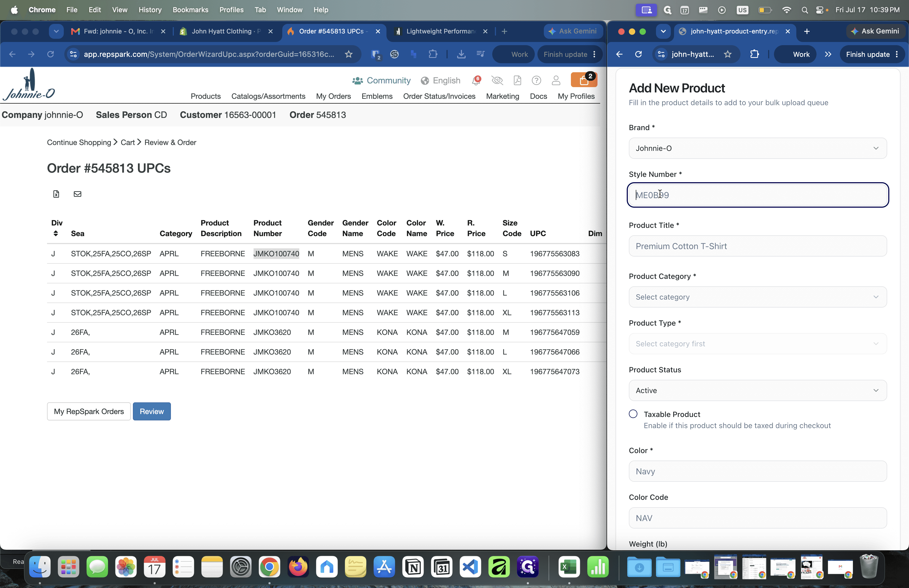
Task: Reload the john-hyatt product entry page
Action: click(638, 54)
